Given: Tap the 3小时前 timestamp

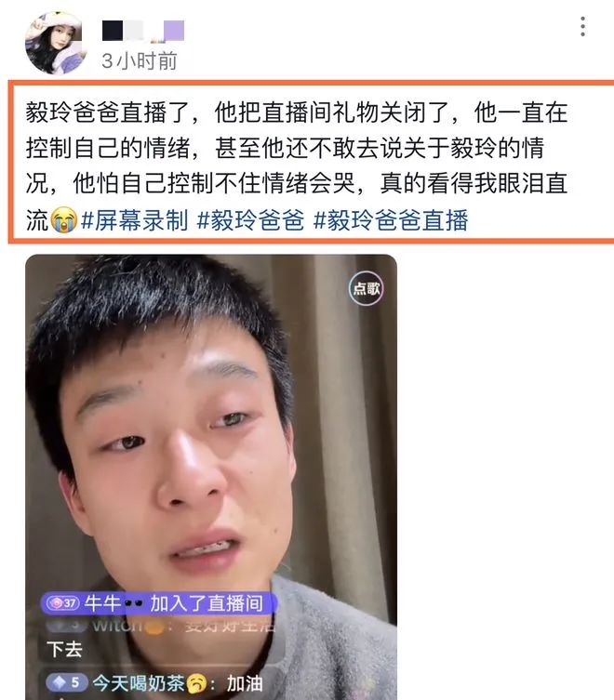Looking at the screenshot, I should pyautogui.click(x=140, y=61).
